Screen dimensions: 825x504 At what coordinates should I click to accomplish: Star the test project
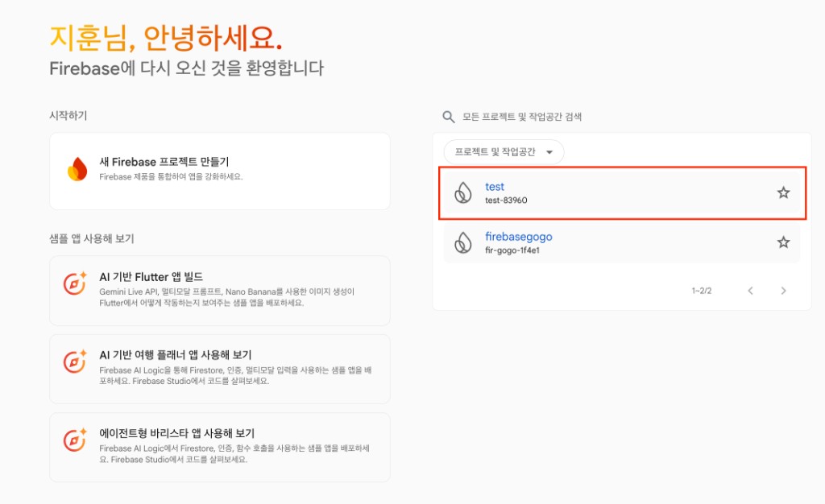pos(783,192)
